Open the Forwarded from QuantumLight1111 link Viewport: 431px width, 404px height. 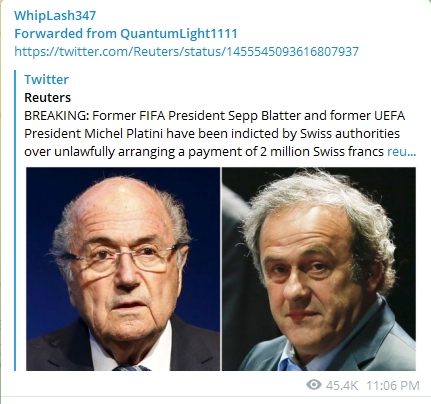pos(126,33)
